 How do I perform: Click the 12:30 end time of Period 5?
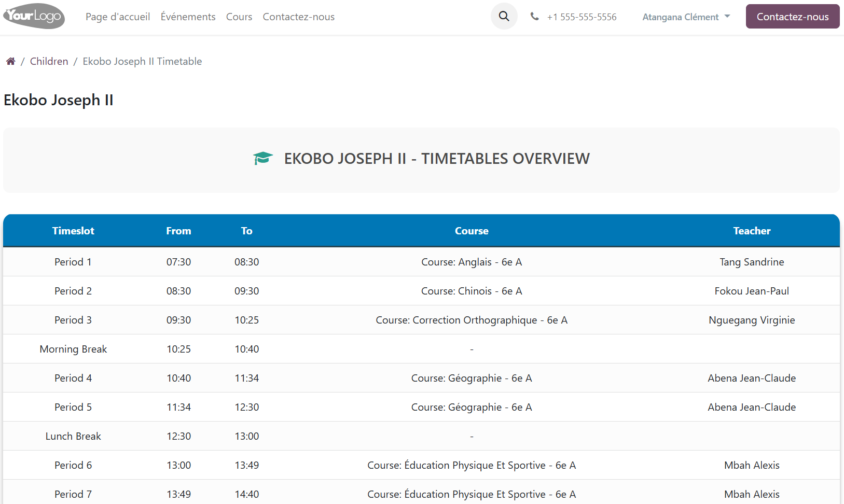246,407
